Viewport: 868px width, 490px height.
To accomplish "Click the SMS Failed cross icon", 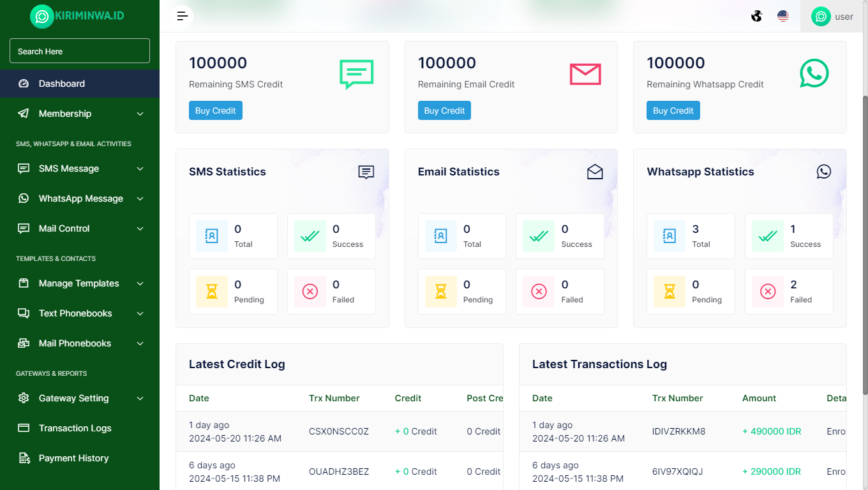I will coord(310,292).
